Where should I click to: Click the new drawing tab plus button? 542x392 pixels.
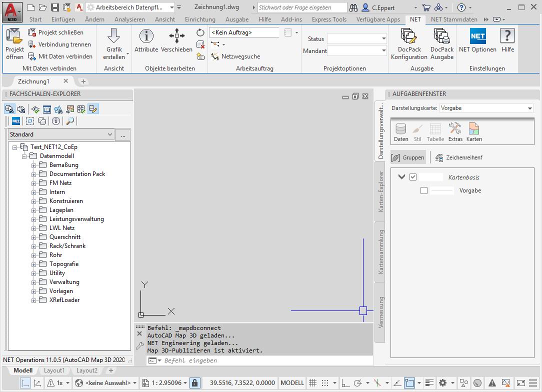coord(83,81)
